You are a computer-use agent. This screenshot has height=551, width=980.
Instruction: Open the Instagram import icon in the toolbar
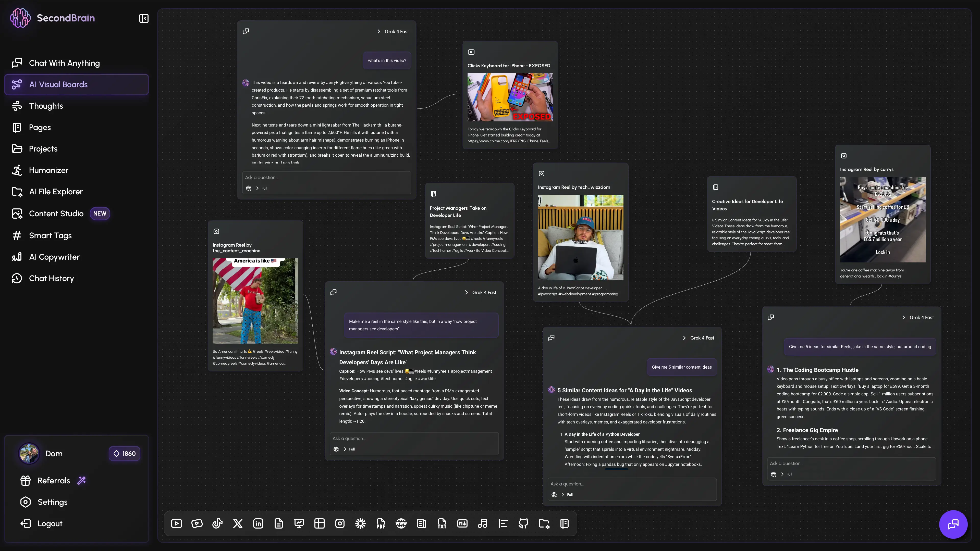[340, 524]
